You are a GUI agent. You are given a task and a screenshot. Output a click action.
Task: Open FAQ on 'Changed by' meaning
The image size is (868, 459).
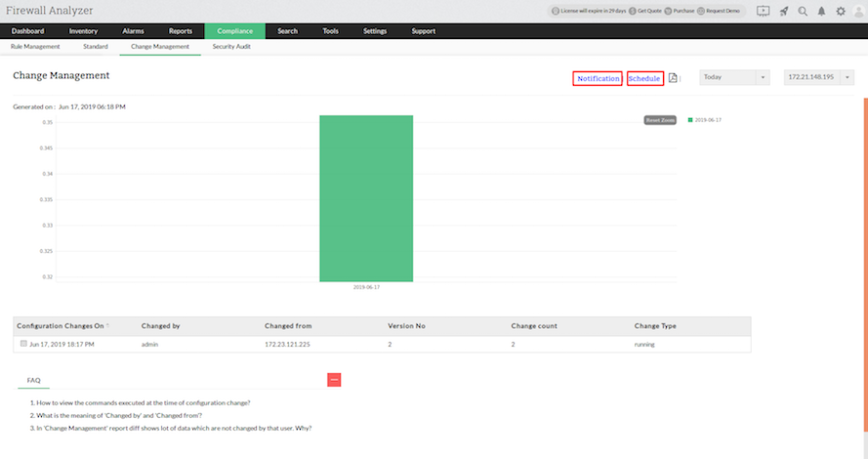(119, 415)
